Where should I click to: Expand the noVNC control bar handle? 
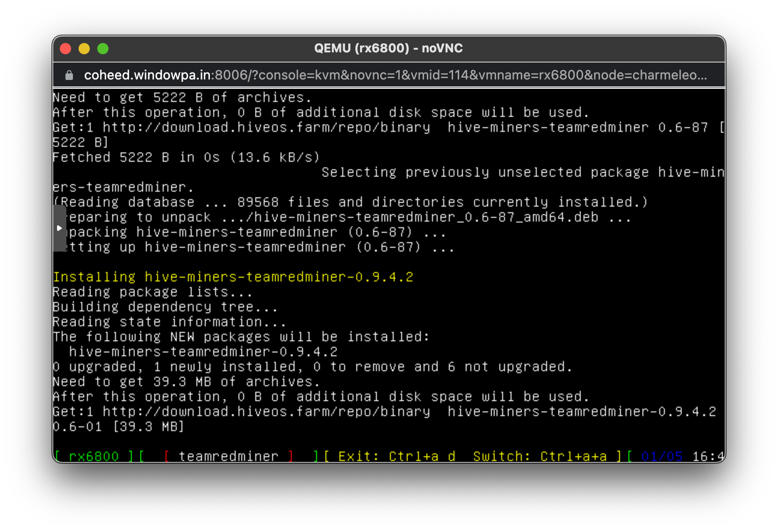click(59, 228)
